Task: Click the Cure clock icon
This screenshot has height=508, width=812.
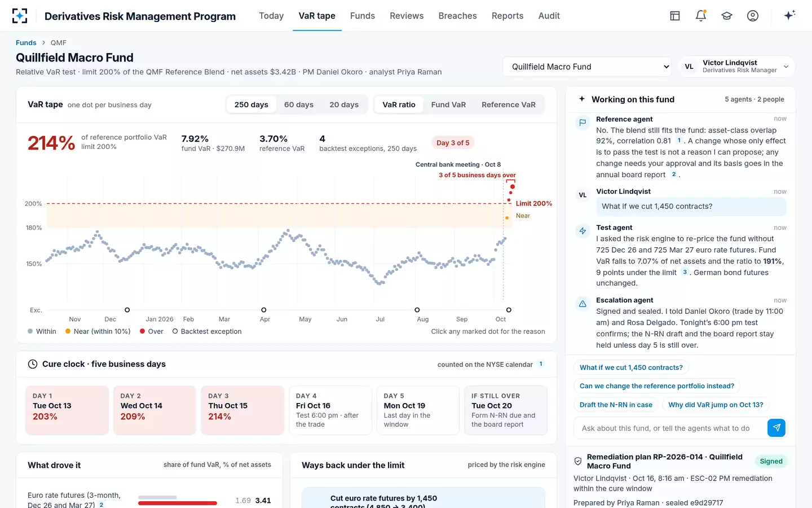Action: 33,364
